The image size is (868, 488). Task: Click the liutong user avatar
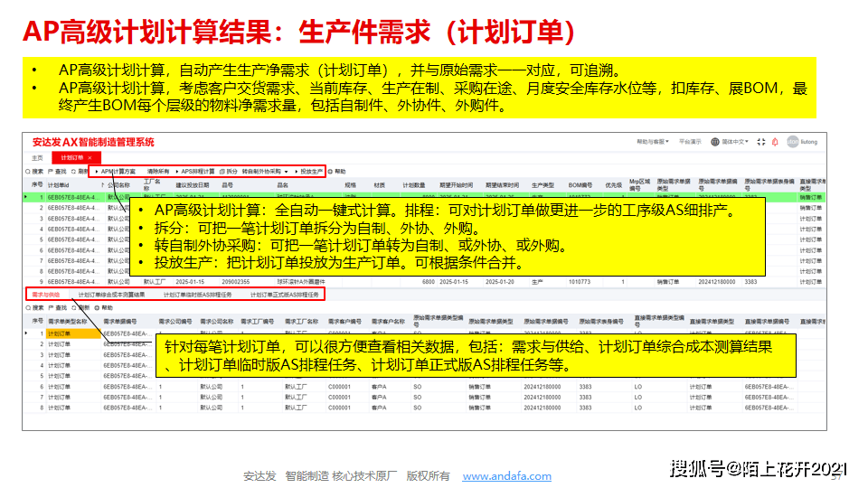[793, 142]
